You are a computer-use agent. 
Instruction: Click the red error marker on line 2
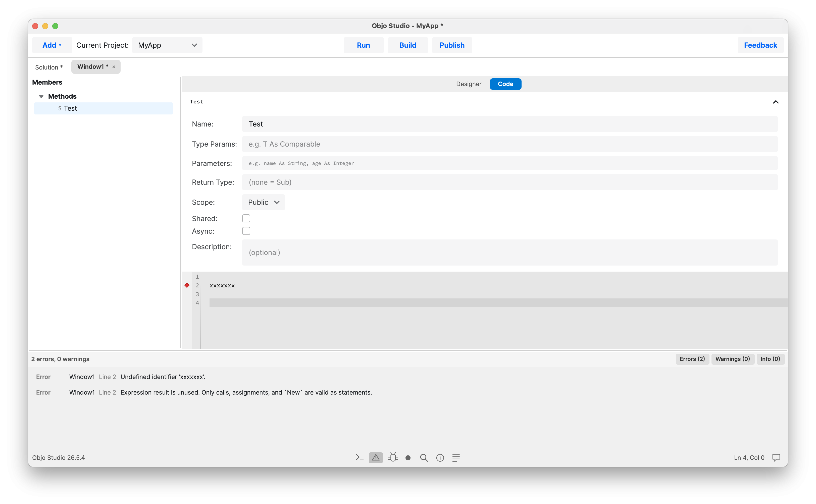tap(187, 285)
